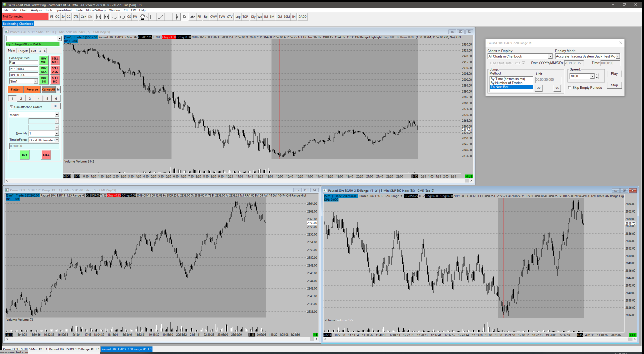The image size is (644, 354).
Task: Click the Flatten button
Action: 15,89
